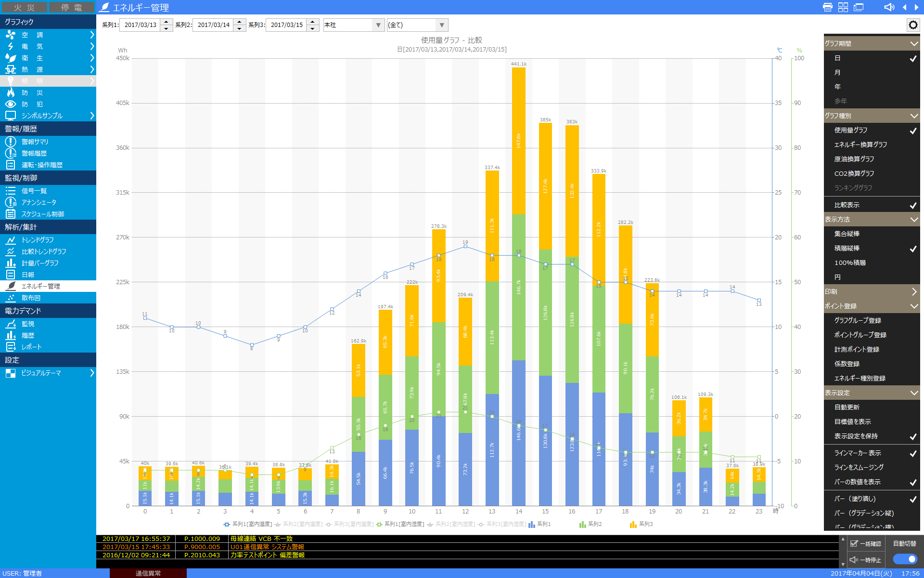This screenshot has width=924, height=578.
Task: Select エネルギー換算グラフ type
Action: [872, 144]
